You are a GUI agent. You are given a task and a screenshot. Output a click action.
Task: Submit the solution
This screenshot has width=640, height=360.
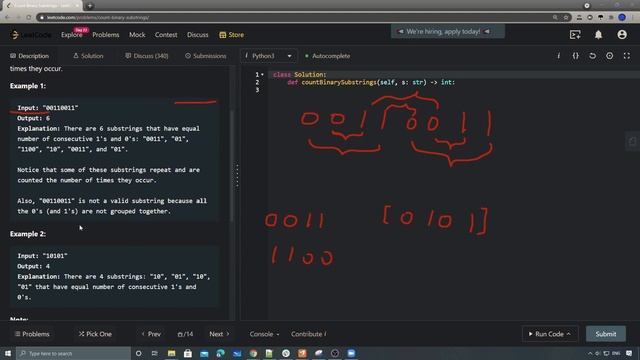coord(606,334)
